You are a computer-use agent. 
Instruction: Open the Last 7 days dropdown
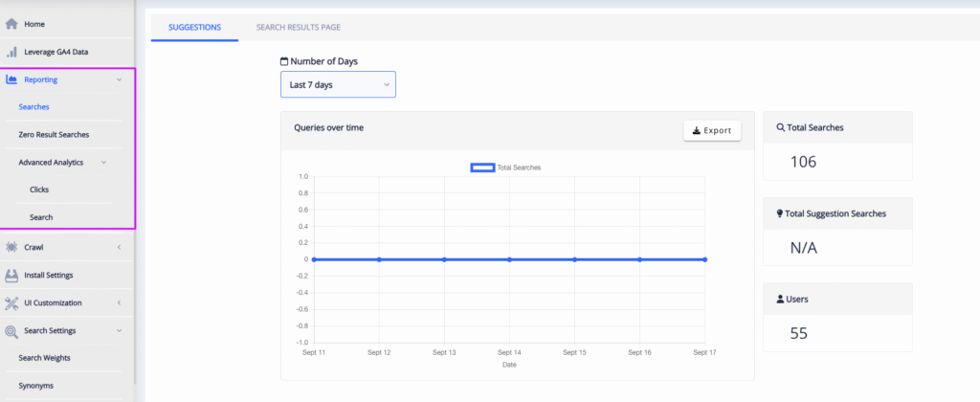[338, 84]
